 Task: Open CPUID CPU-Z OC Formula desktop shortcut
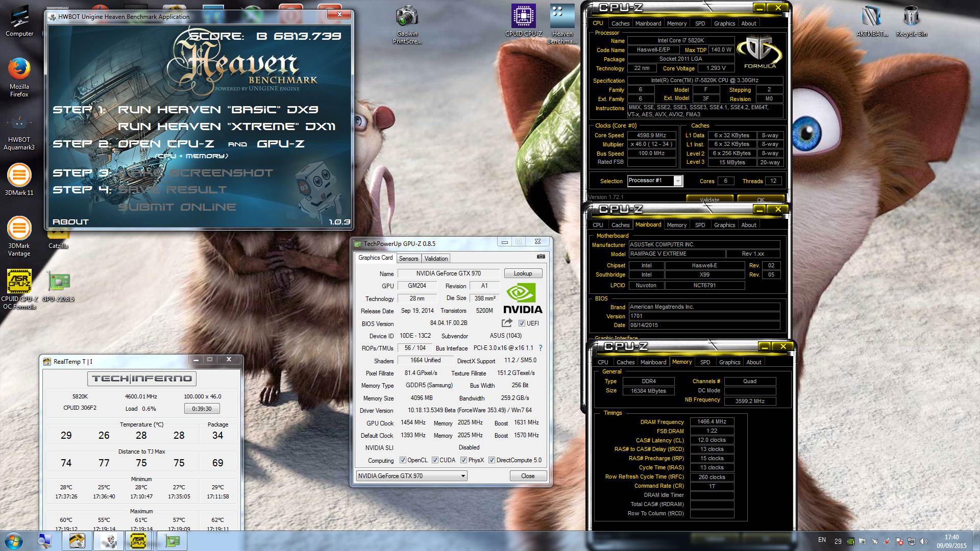(x=19, y=289)
